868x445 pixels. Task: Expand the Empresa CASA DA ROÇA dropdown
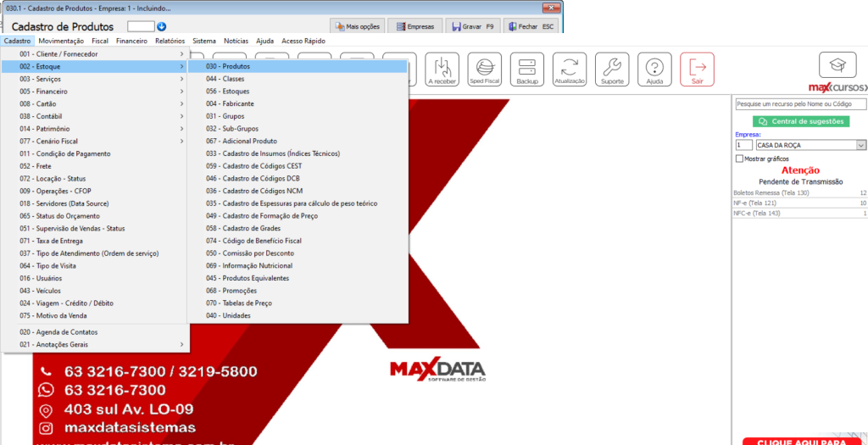(x=861, y=146)
